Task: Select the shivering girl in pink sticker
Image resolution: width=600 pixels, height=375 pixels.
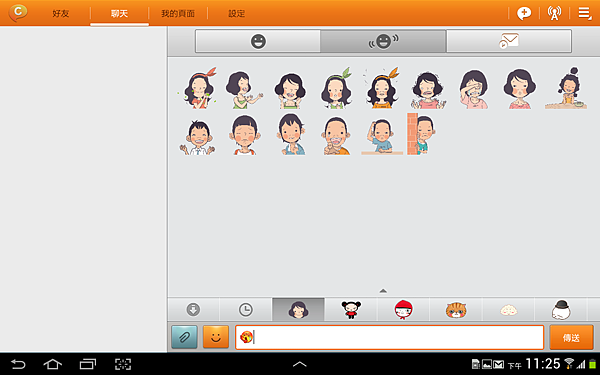Action: click(x=428, y=90)
